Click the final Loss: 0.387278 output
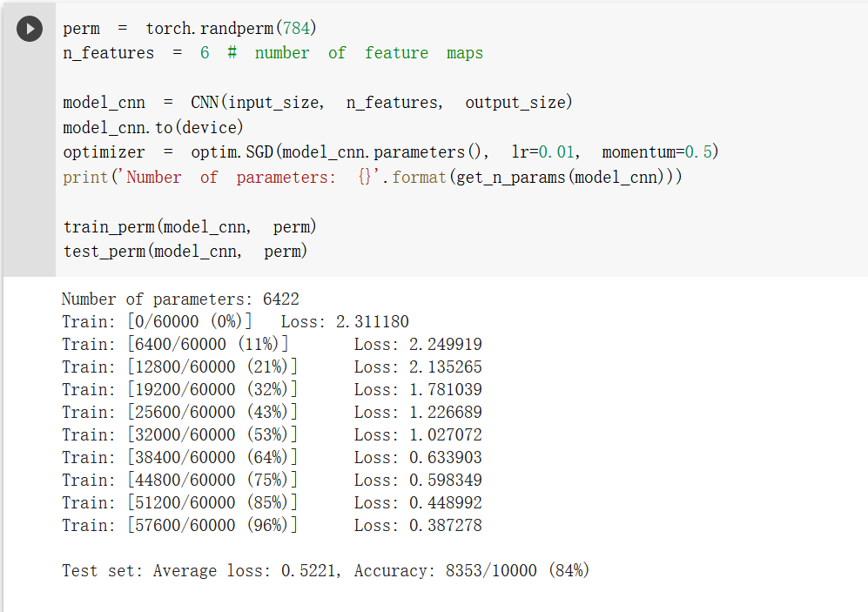Screen dimensions: 868x612 pos(418,525)
